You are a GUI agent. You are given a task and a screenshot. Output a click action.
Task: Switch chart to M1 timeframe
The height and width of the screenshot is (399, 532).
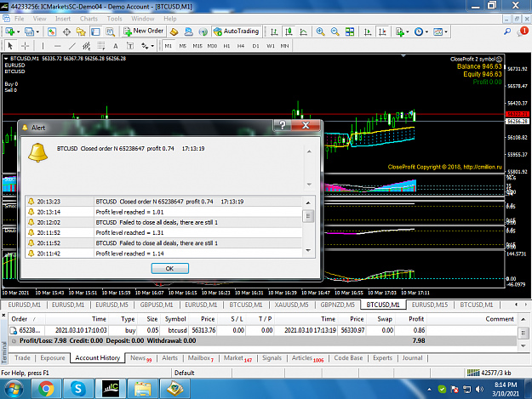pyautogui.click(x=169, y=46)
